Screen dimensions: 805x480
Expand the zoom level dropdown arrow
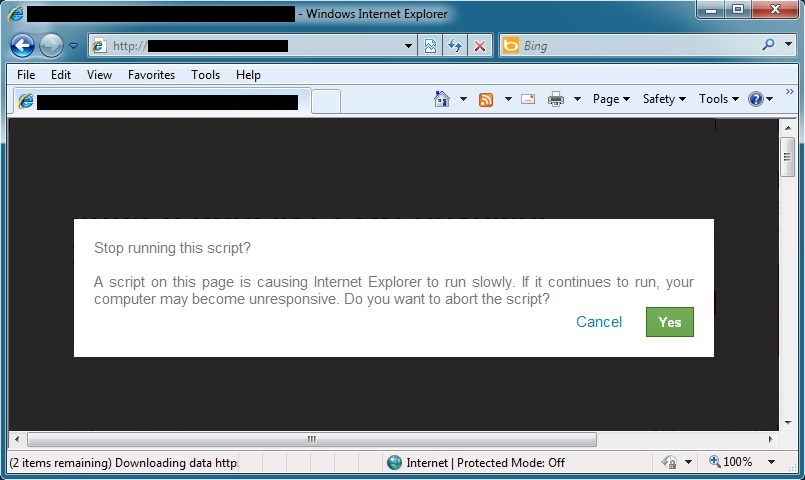[771, 462]
